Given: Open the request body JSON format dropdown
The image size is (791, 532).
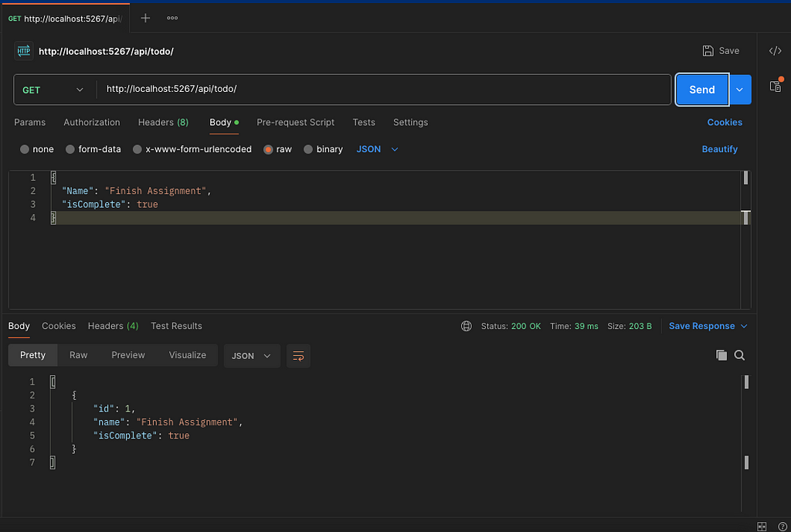Looking at the screenshot, I should tap(377, 149).
